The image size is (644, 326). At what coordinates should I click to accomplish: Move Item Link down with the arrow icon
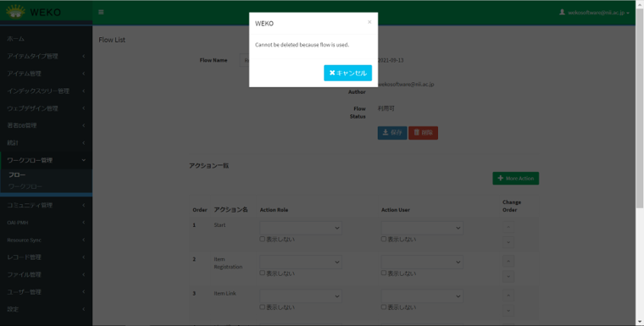(x=508, y=311)
